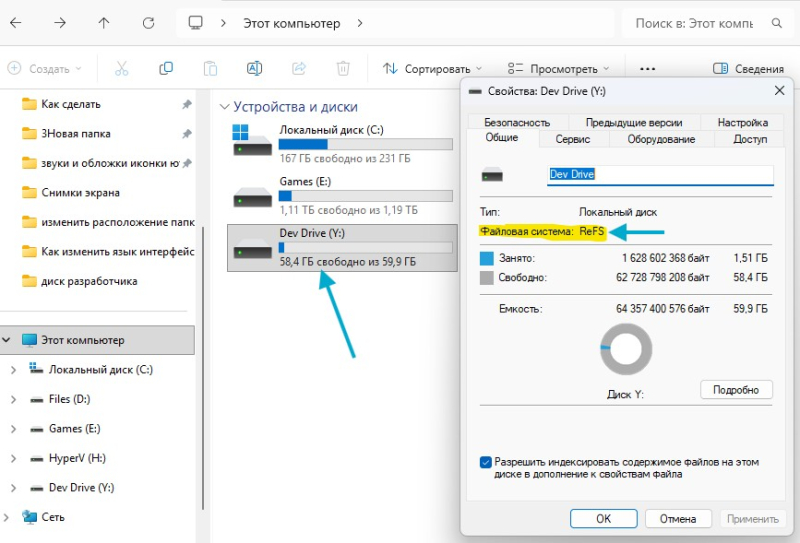Screen dimensions: 800x543
Task: Expand Files (D:) in navigation tree
Action: [x=13, y=400]
